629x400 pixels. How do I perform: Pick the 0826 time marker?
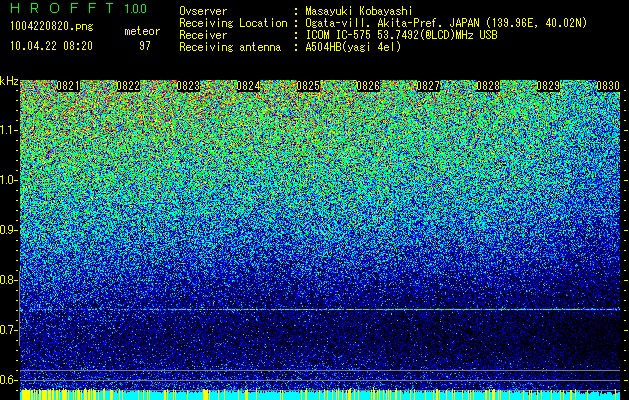[x=368, y=86]
